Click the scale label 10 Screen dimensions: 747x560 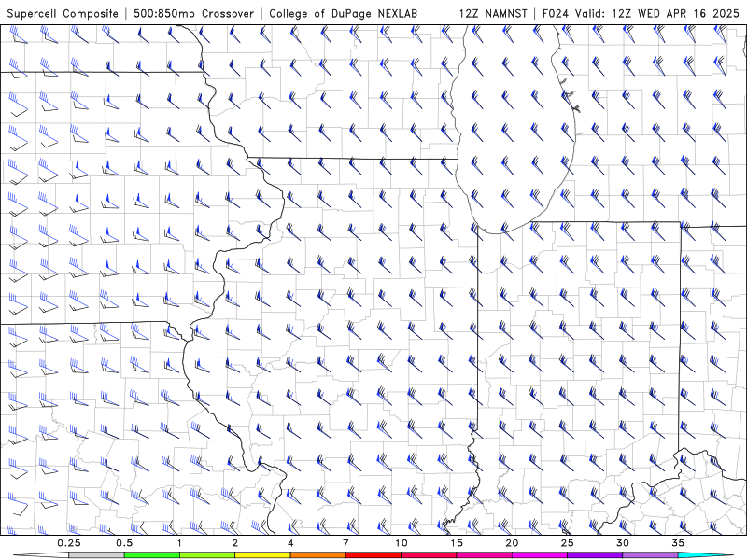[402, 543]
